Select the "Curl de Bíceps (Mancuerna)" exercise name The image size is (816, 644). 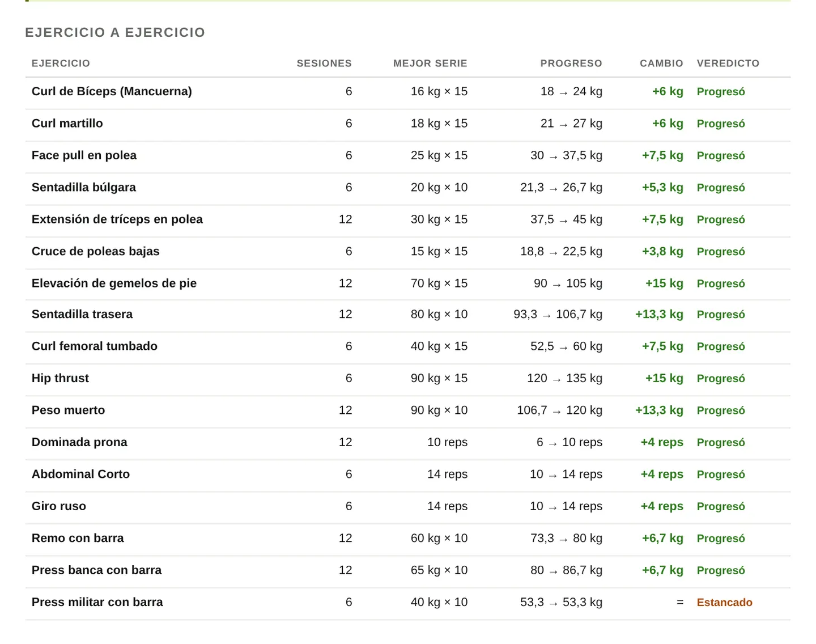point(112,91)
